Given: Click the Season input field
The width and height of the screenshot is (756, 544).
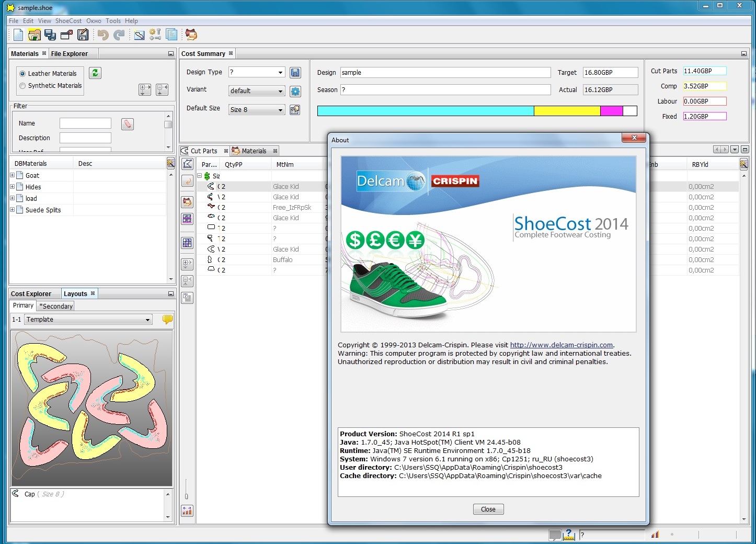Looking at the screenshot, I should click(445, 90).
